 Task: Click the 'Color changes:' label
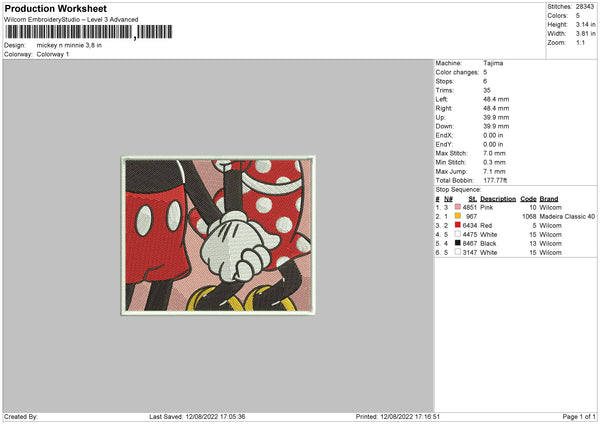coord(457,72)
